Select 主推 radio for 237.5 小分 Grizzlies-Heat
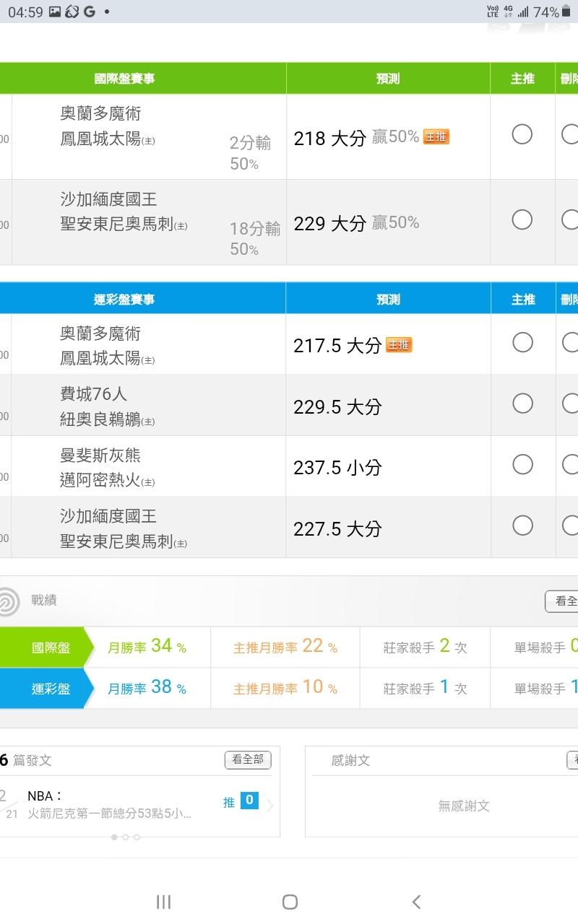The width and height of the screenshot is (578, 924). pyautogui.click(x=522, y=464)
